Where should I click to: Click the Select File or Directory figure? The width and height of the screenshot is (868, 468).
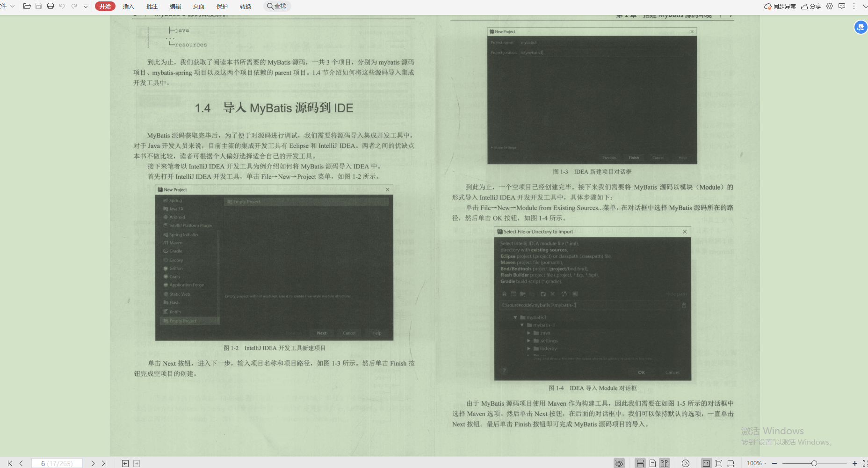click(593, 303)
